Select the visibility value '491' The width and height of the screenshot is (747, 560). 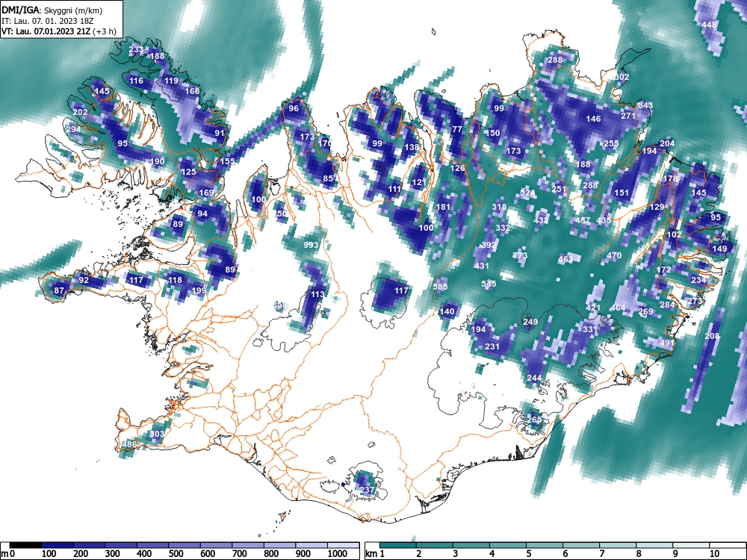coord(667,343)
